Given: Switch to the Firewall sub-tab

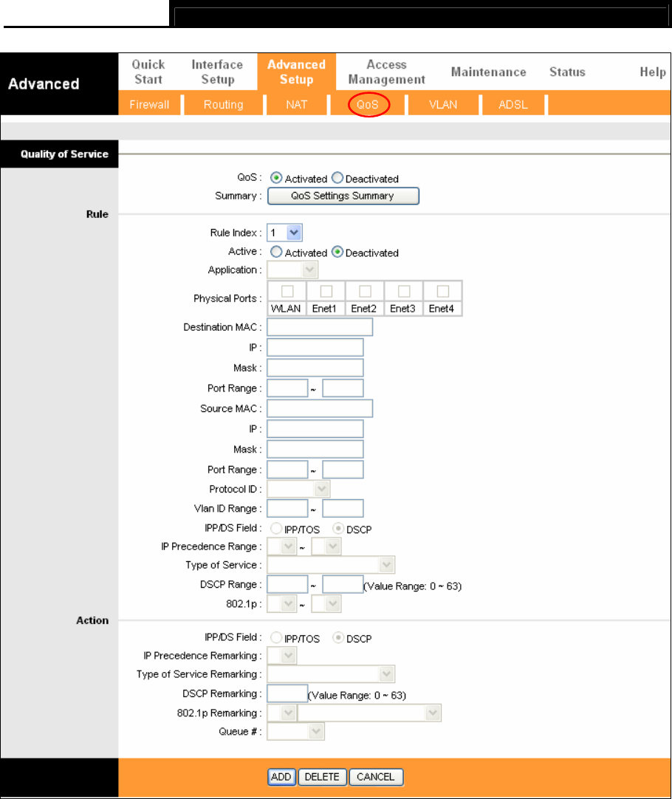Looking at the screenshot, I should [149, 105].
